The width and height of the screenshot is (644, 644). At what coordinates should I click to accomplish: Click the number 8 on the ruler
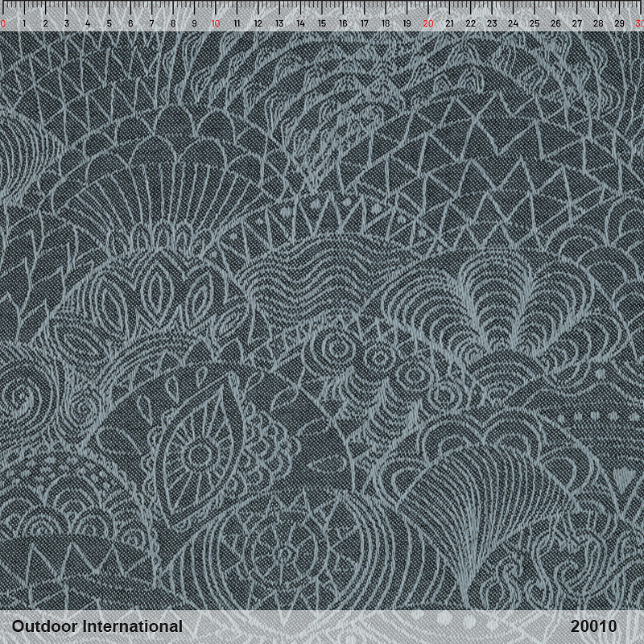[x=172, y=23]
